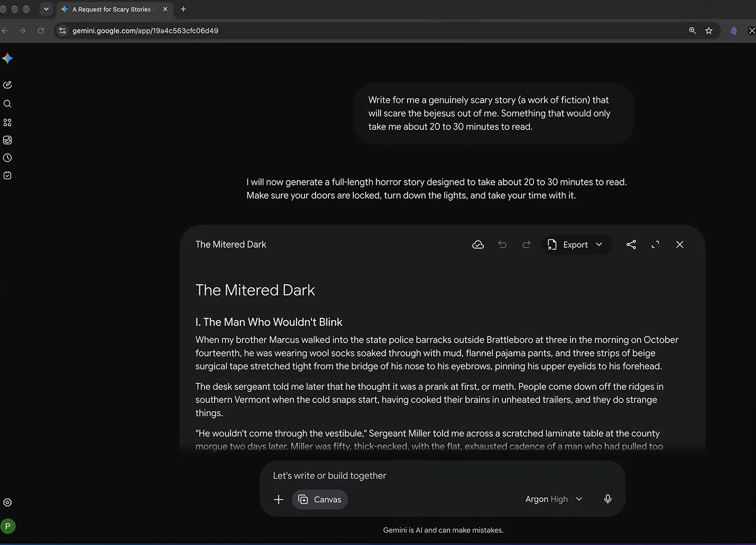Go back in browser history
The height and width of the screenshot is (545, 756).
click(x=5, y=31)
